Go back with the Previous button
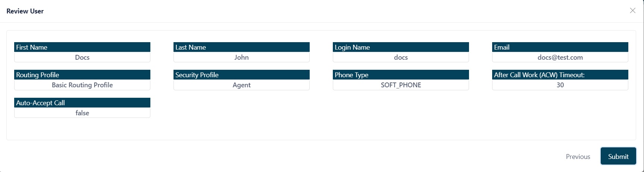This screenshot has width=644, height=172. (578, 157)
